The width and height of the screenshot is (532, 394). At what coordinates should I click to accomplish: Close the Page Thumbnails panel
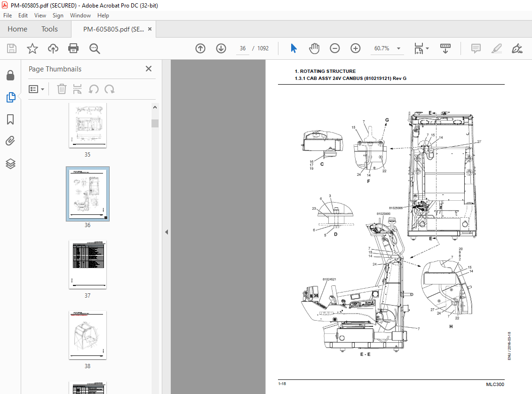pyautogui.click(x=149, y=69)
